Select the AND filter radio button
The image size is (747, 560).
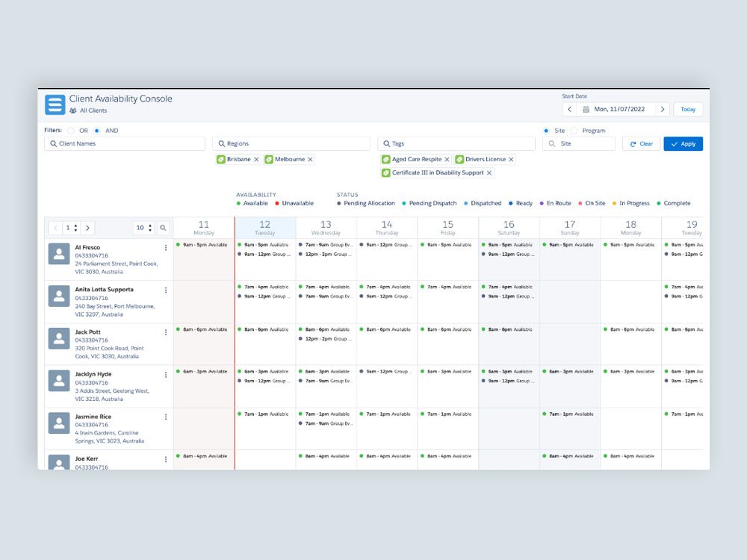coord(97,131)
